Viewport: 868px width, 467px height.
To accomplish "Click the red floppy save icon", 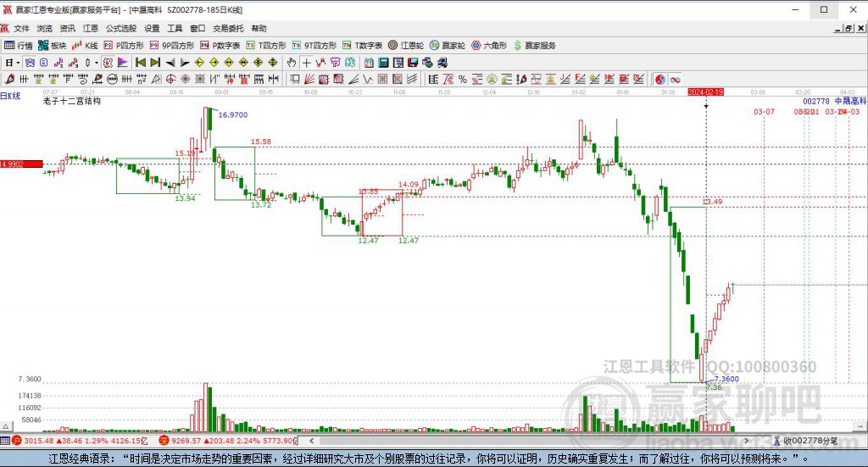I will coord(413,63).
